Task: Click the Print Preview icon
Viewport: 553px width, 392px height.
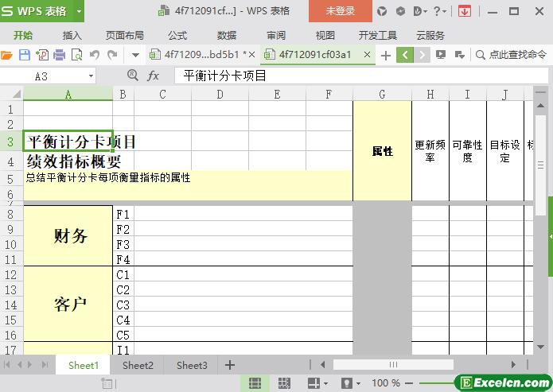Action: tap(77, 55)
